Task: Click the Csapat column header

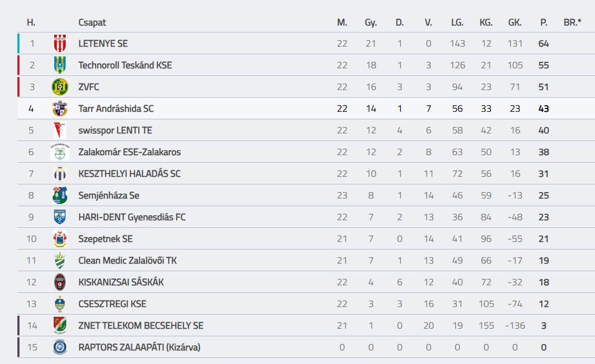Action: coord(92,22)
